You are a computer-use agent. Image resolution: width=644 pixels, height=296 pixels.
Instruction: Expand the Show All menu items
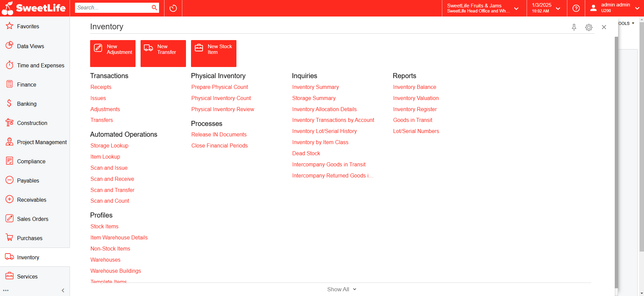[x=341, y=289]
